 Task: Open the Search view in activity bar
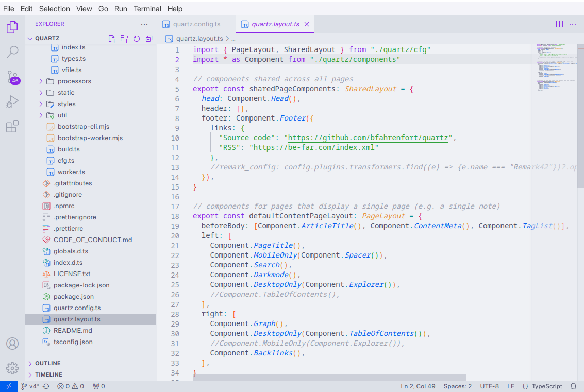[12, 52]
